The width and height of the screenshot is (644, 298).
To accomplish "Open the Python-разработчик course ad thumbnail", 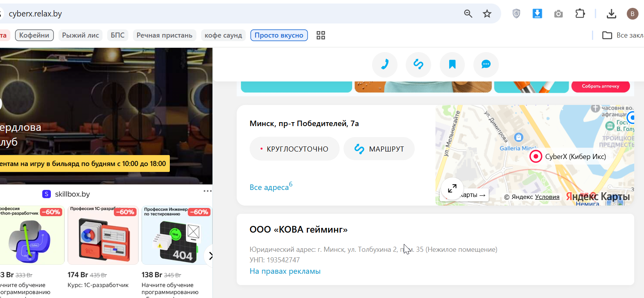I will [32, 235].
